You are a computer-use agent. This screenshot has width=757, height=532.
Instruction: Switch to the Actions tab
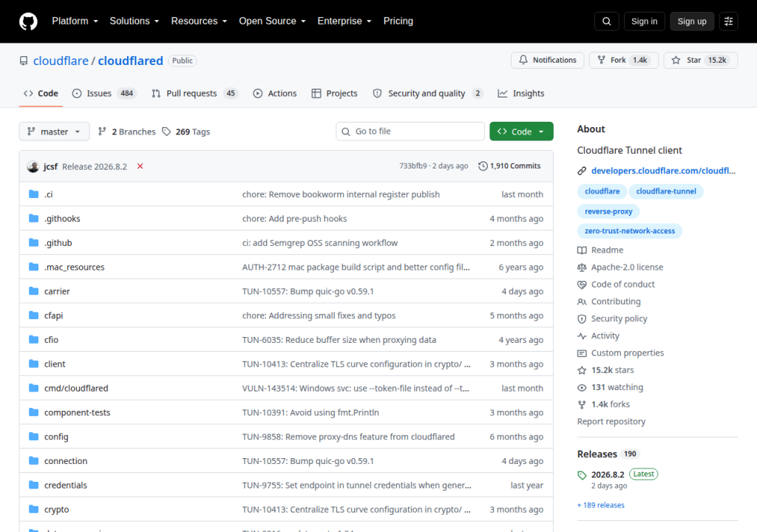tap(275, 93)
